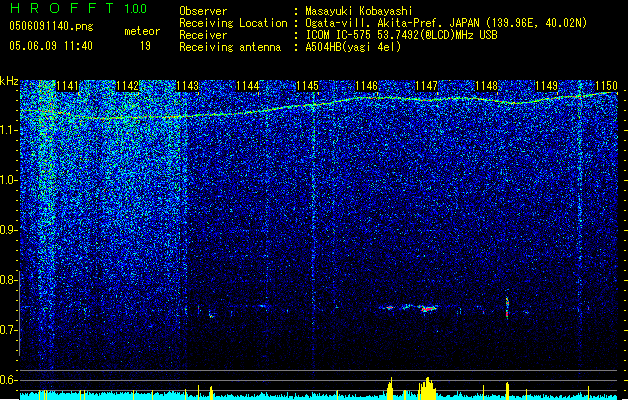
Task: Click the 'meteor' count label
Action: 142,31
